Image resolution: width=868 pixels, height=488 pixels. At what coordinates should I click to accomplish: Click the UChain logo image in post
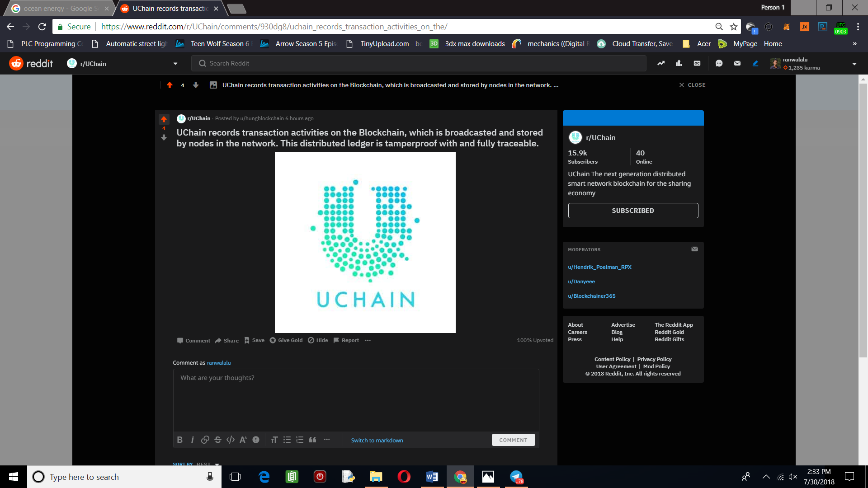(x=365, y=243)
